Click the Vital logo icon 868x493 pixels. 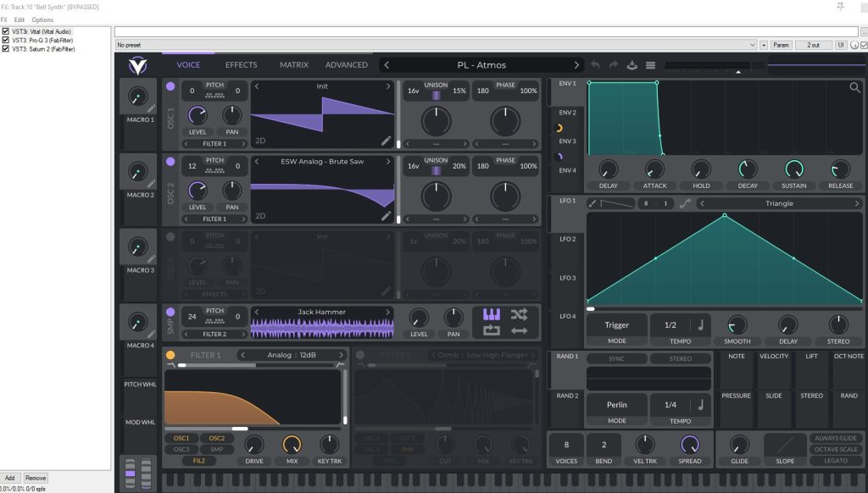[138, 66]
